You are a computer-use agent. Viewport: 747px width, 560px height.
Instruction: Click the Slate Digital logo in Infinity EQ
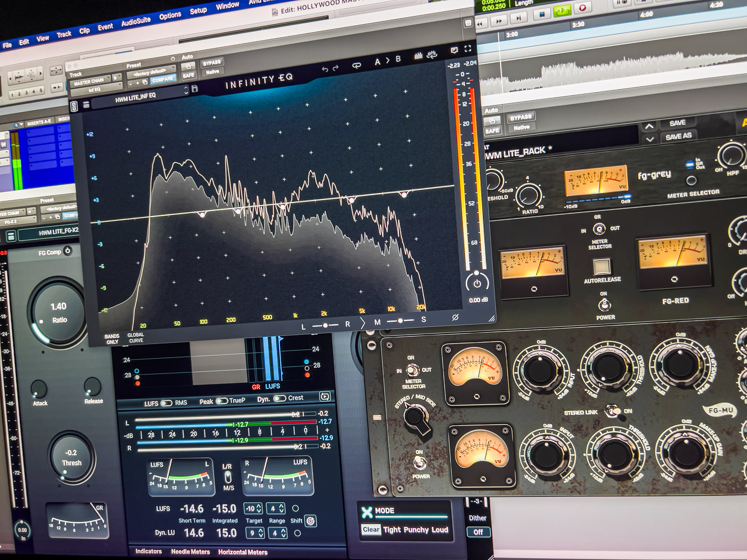74,106
